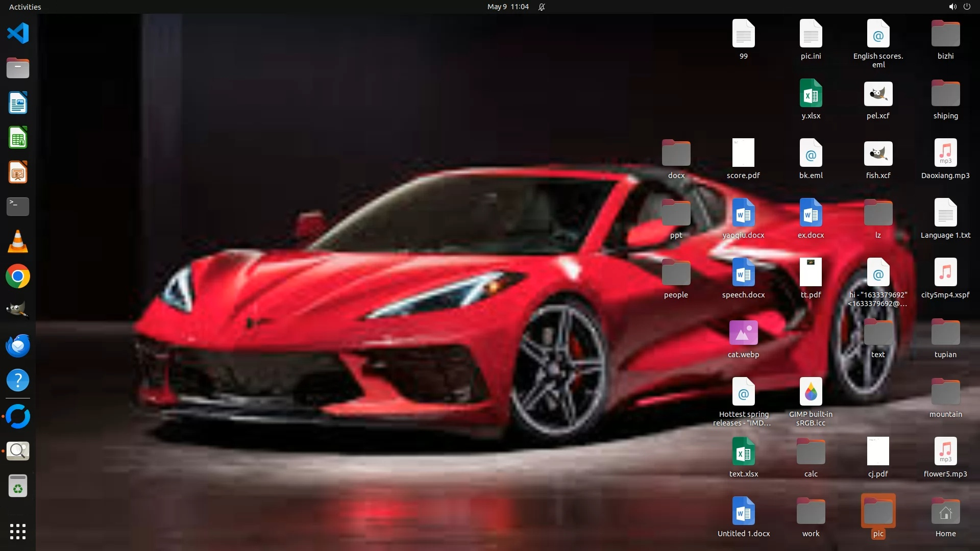The height and width of the screenshot is (551, 980).
Task: Select the fish.xcf GIMP file
Action: tap(878, 154)
